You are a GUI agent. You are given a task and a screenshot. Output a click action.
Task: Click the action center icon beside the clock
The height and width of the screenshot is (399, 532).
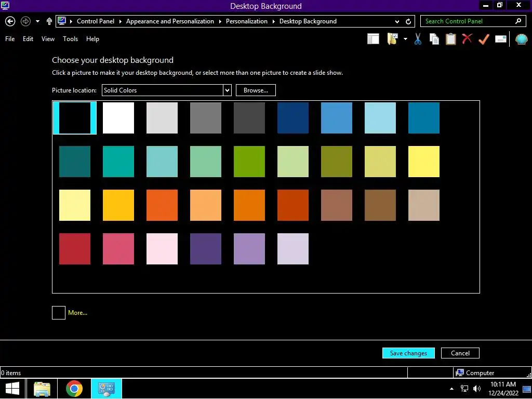(527, 389)
